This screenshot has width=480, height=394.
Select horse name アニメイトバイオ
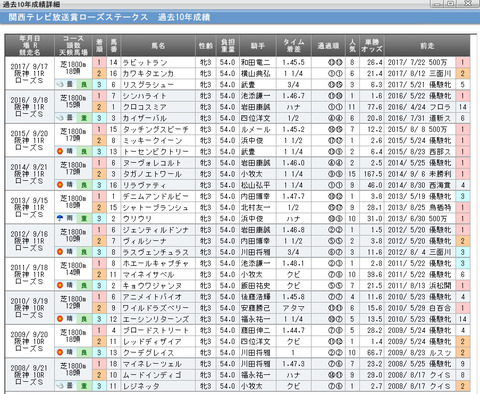(x=152, y=297)
